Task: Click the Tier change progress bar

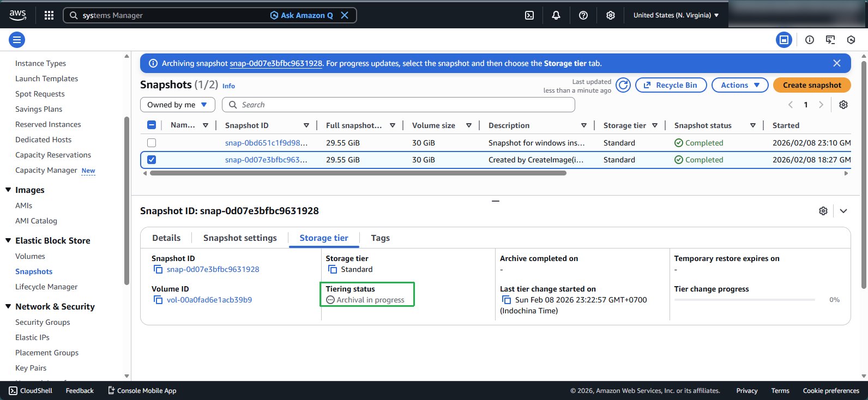Action: [744, 300]
